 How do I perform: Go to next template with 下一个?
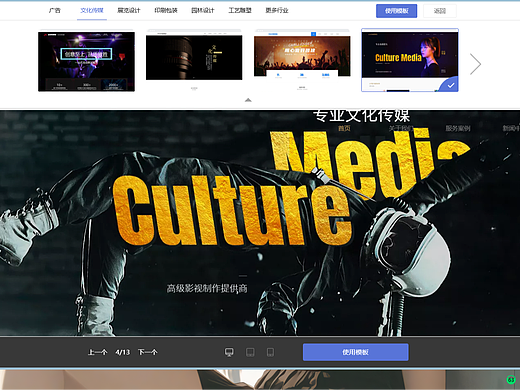(x=147, y=352)
